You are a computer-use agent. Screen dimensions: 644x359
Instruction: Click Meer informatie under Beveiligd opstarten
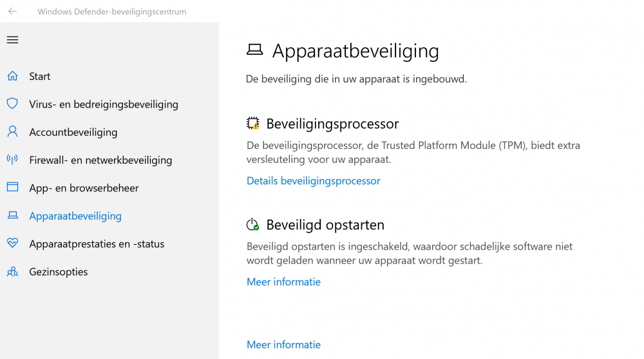[283, 282]
